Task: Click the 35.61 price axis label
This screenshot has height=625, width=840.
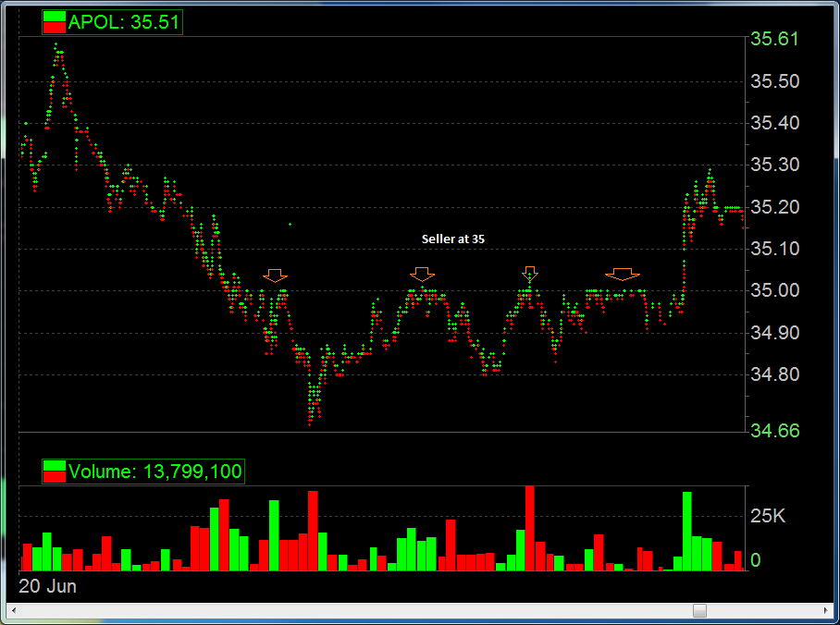Action: coord(774,39)
